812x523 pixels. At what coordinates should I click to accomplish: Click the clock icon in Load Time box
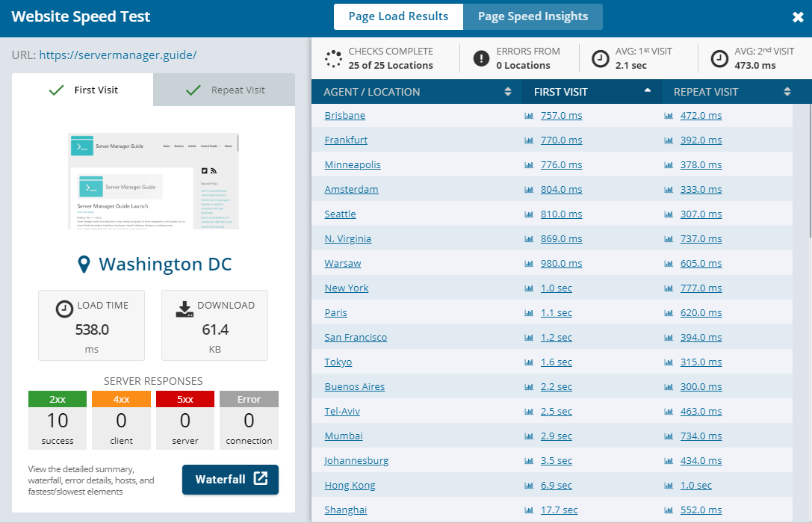[x=64, y=309]
